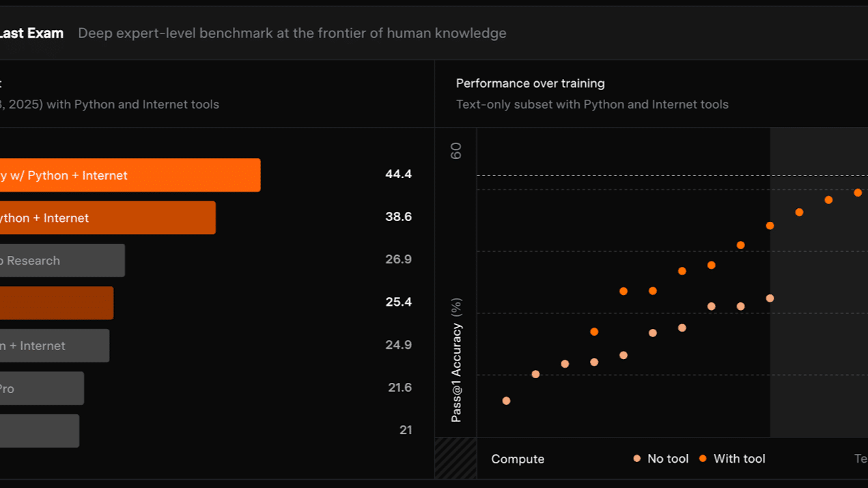The width and height of the screenshot is (868, 488).
Task: Click the unlabeled dark orange 25.4 bar
Action: pyautogui.click(x=56, y=303)
